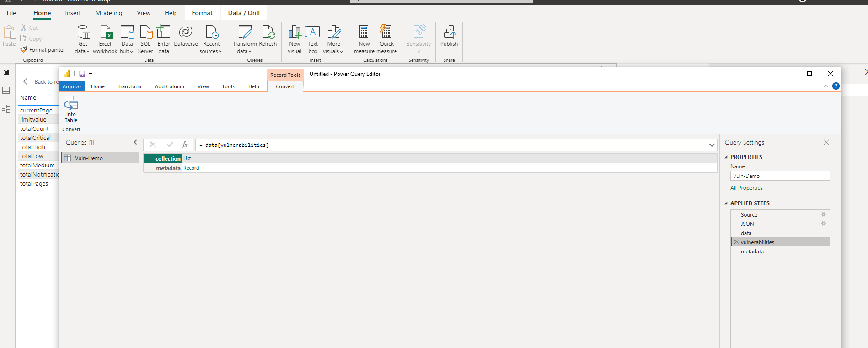Image resolution: width=868 pixels, height=348 pixels.
Task: Create a New measure
Action: tap(364, 39)
